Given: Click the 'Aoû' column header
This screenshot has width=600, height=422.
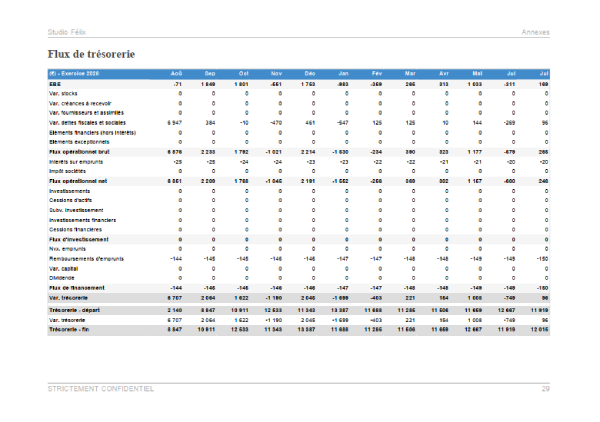Looking at the screenshot, I should click(x=174, y=75).
